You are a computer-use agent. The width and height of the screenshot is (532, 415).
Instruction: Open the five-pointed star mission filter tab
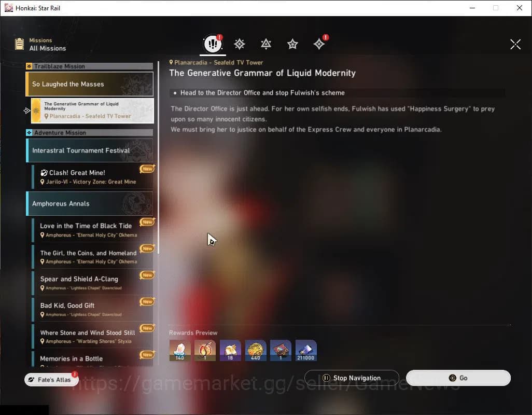pyautogui.click(x=292, y=44)
